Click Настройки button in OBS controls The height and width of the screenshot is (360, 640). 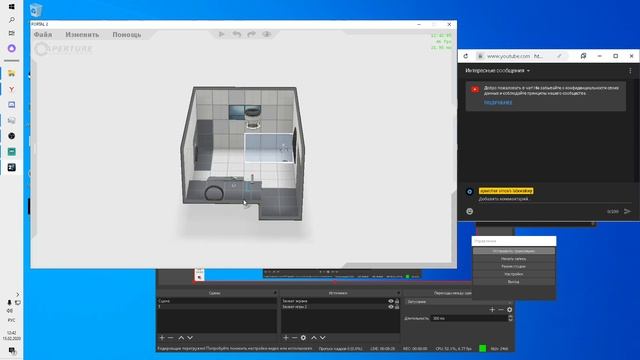[x=513, y=274]
